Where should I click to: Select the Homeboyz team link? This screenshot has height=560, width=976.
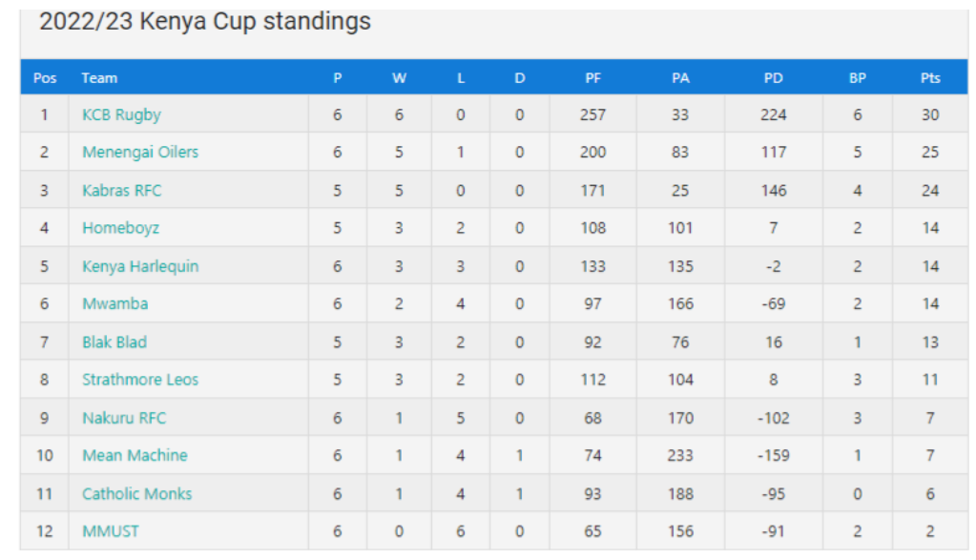click(120, 228)
